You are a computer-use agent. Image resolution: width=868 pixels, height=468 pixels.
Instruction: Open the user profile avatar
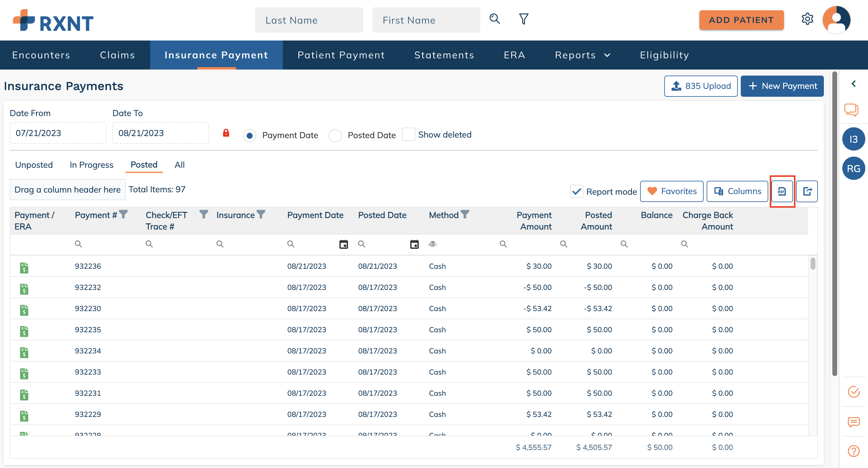(x=836, y=20)
